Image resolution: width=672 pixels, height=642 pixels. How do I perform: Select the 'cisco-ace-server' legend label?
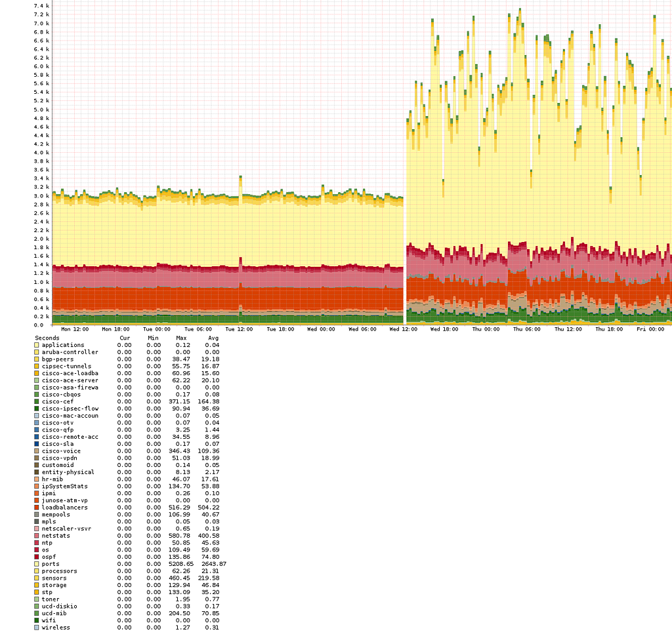click(70, 380)
